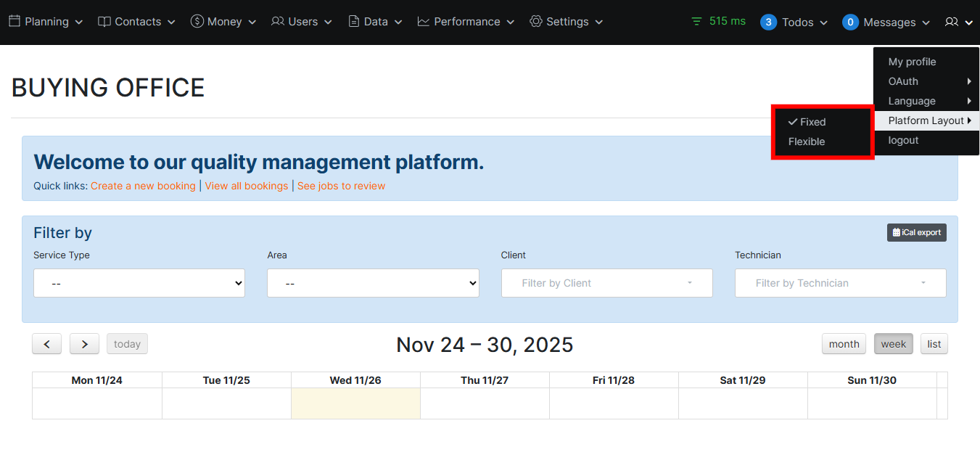Open the Area filter dropdown

[x=373, y=283]
